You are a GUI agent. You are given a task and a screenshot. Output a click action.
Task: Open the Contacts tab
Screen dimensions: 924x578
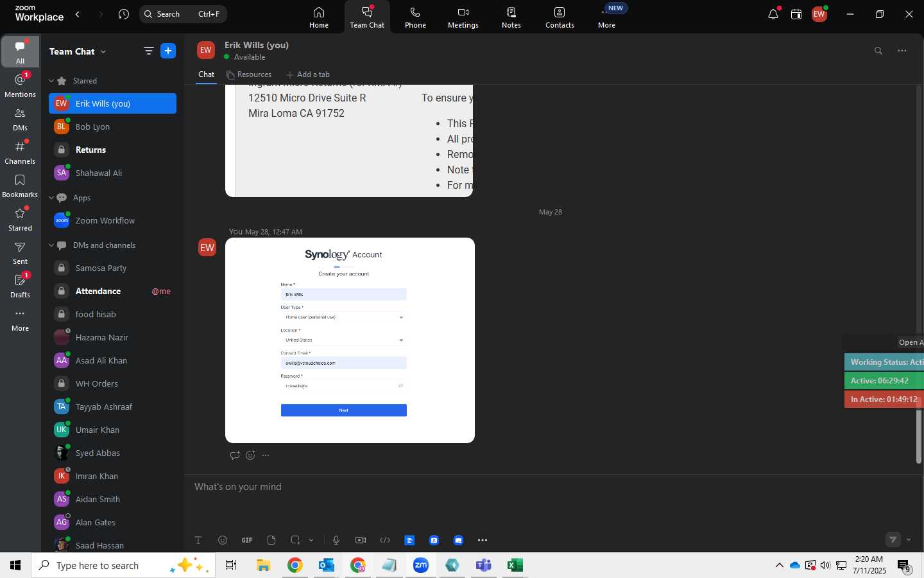click(560, 17)
